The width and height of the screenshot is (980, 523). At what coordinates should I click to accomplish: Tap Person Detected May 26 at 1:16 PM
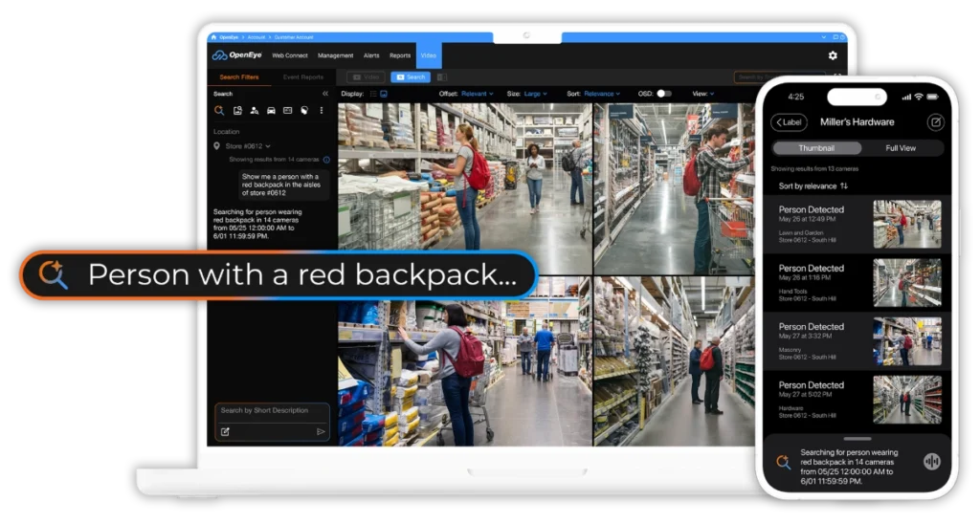(x=857, y=283)
